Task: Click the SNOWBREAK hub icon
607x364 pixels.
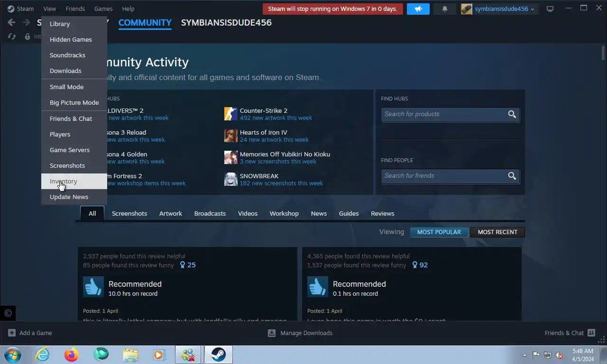Action: click(x=230, y=179)
